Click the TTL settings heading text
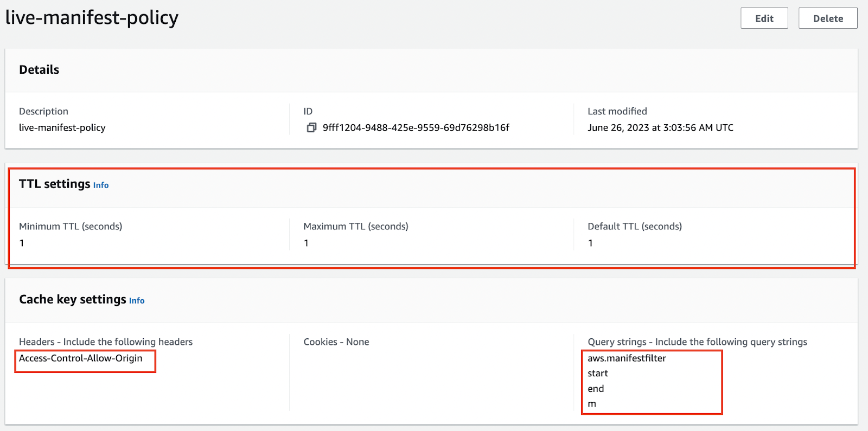The image size is (868, 431). point(54,184)
